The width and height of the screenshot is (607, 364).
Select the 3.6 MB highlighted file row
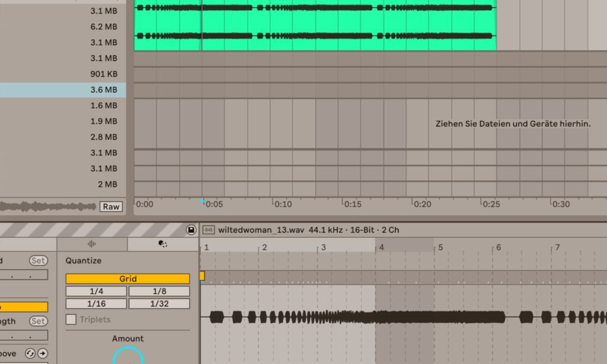63,90
